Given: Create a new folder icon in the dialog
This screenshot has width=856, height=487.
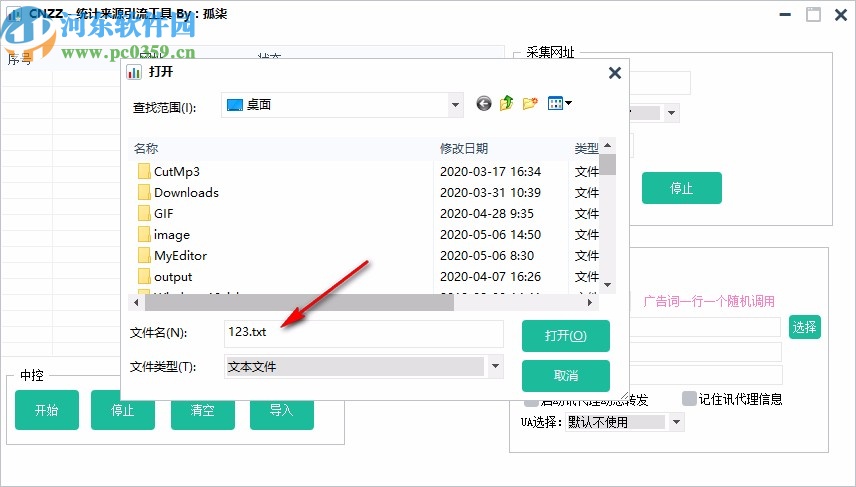Looking at the screenshot, I should [530, 103].
